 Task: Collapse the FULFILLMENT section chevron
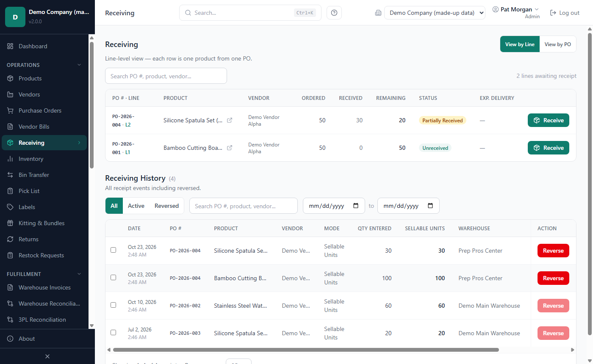coord(79,274)
